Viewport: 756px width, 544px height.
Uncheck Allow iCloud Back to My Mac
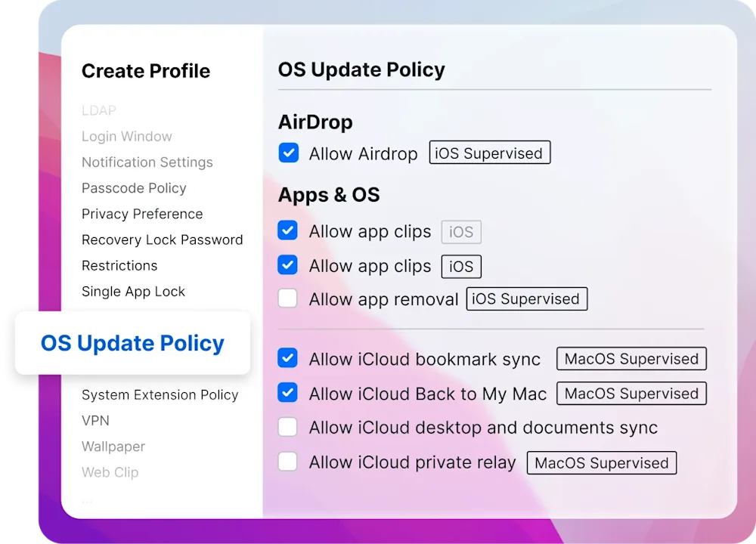[288, 393]
